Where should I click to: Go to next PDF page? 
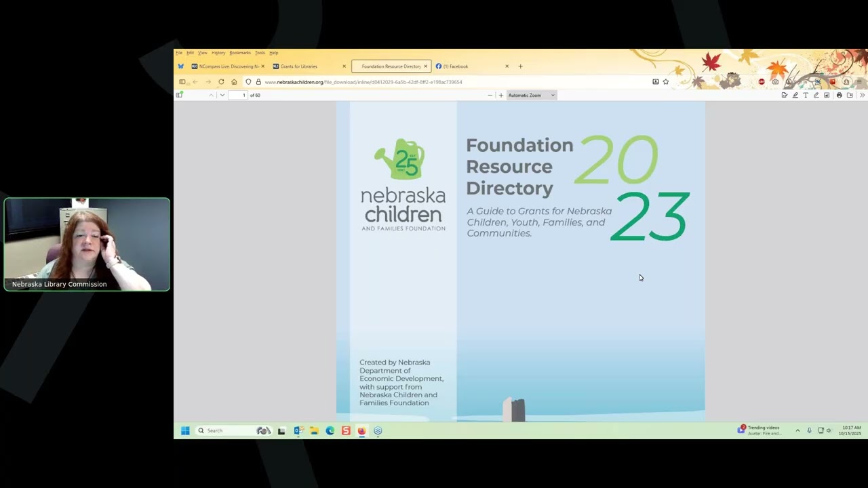coord(222,95)
